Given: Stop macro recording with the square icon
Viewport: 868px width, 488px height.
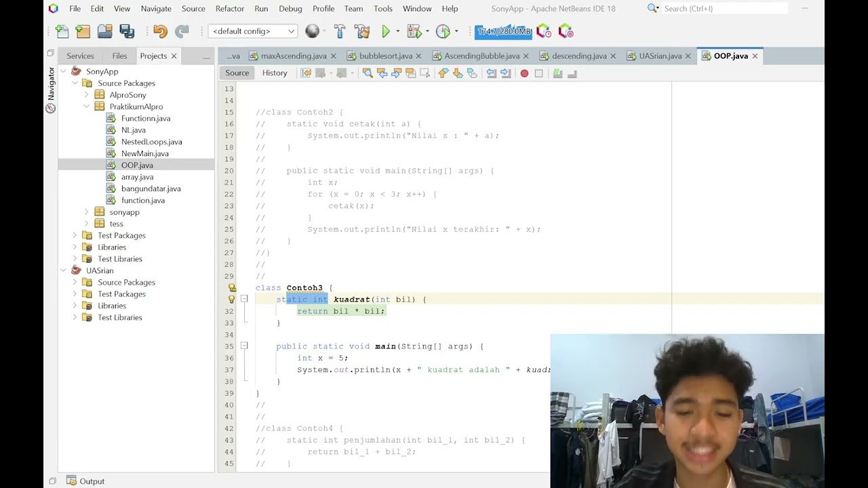Looking at the screenshot, I should tap(539, 73).
